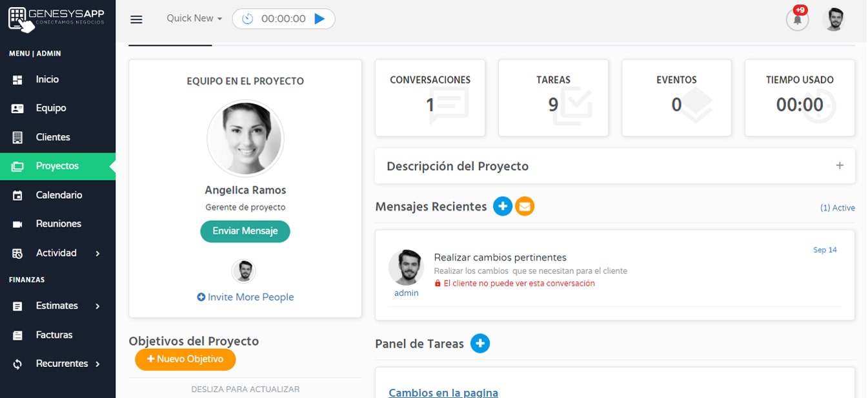Click the Nuevo Objetivo button
Image resolution: width=868 pixels, height=398 pixels.
[x=185, y=359]
